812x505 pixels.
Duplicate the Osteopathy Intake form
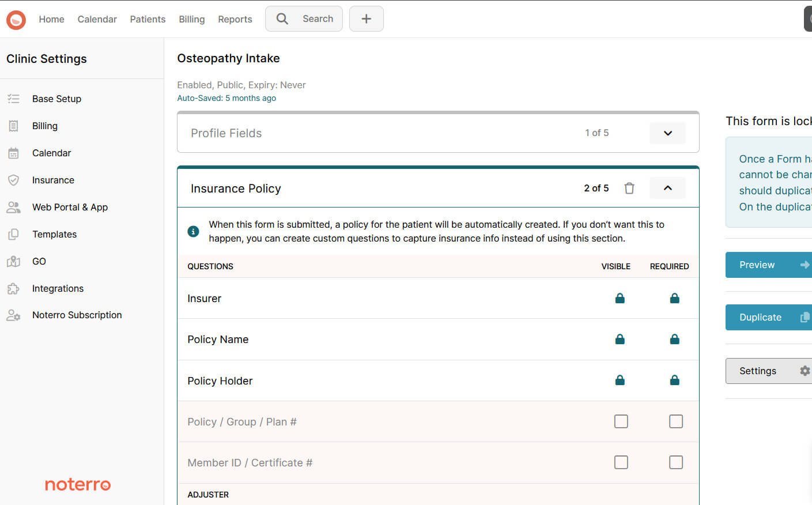click(769, 317)
